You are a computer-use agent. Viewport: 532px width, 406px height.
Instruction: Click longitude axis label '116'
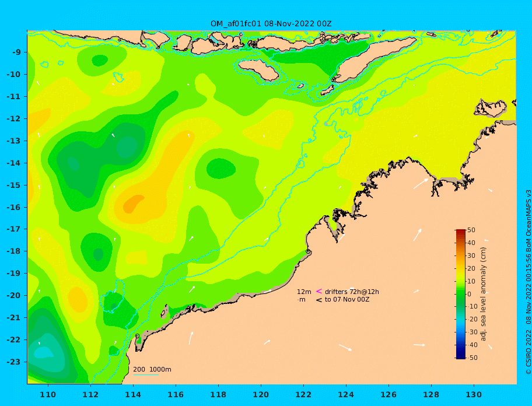pos(176,395)
